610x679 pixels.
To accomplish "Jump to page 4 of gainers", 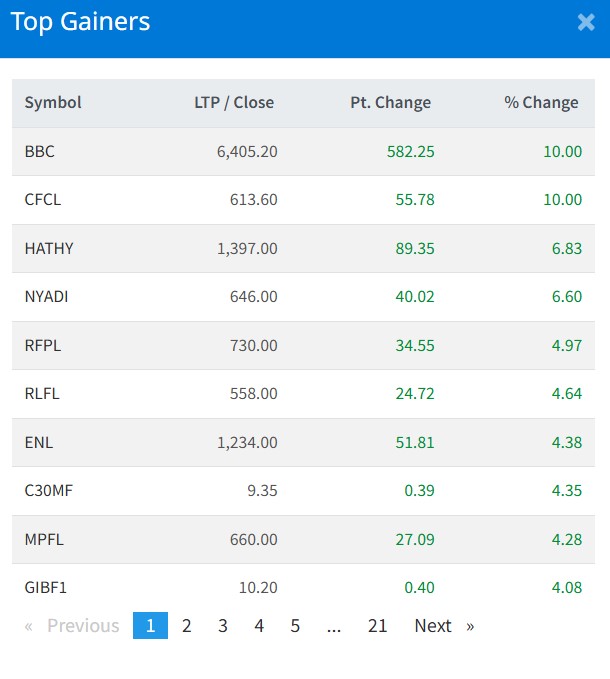I will tap(259, 626).
